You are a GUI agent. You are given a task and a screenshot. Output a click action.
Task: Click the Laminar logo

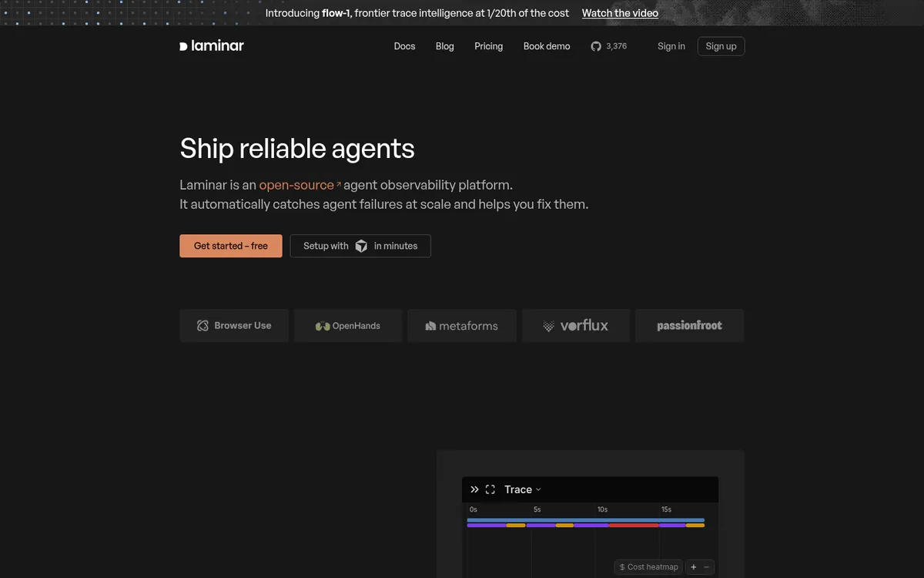[212, 45]
